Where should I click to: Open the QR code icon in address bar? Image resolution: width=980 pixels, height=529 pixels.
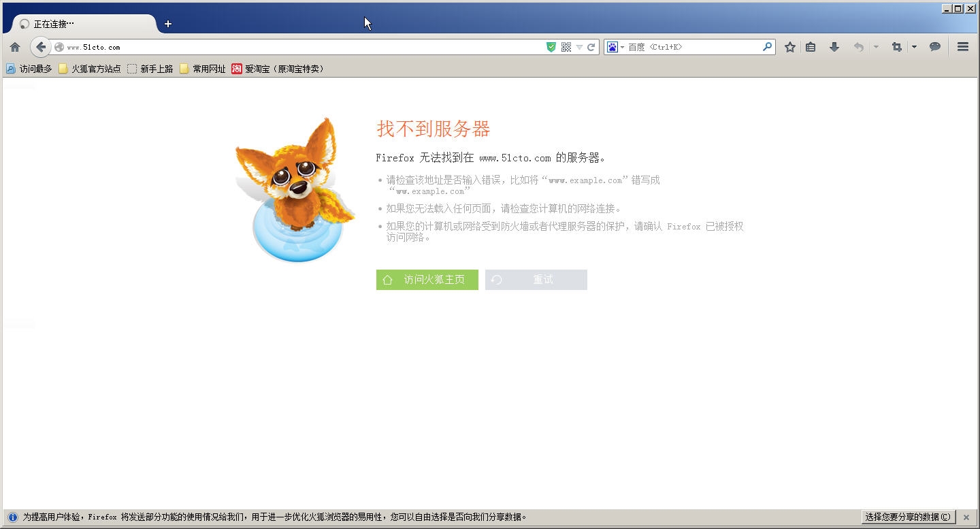(566, 47)
